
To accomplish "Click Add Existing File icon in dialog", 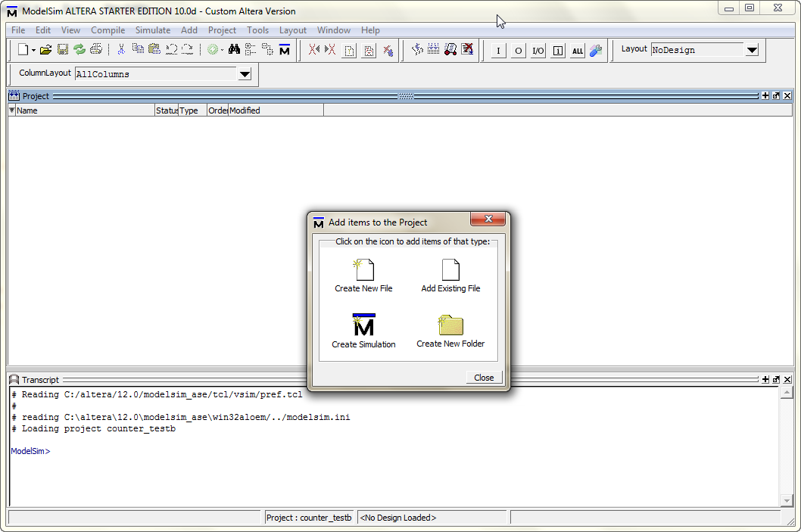I will point(450,269).
